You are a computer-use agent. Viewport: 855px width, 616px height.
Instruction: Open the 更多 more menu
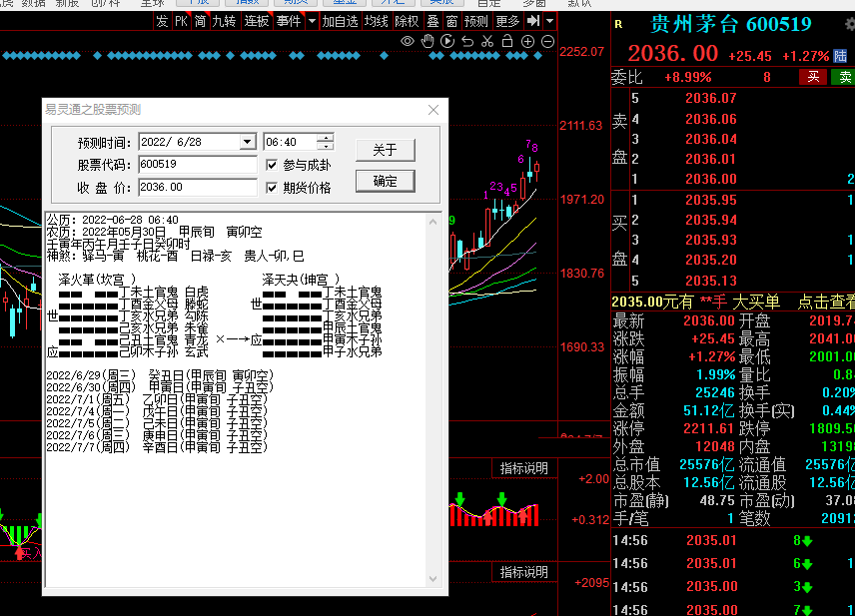507,21
